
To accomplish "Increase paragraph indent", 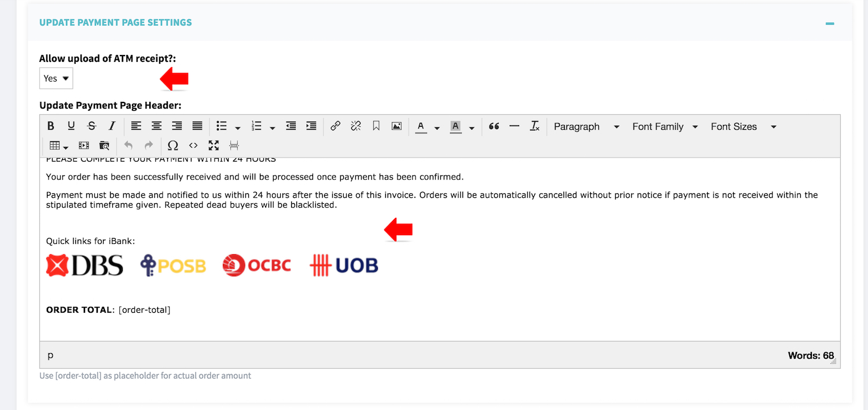I will click(311, 126).
